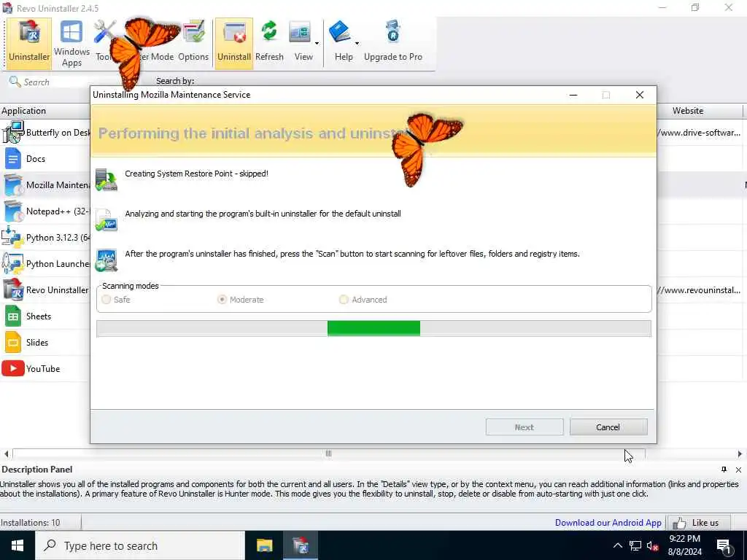Select the Docs application icon
The image size is (747, 560).
[12, 158]
